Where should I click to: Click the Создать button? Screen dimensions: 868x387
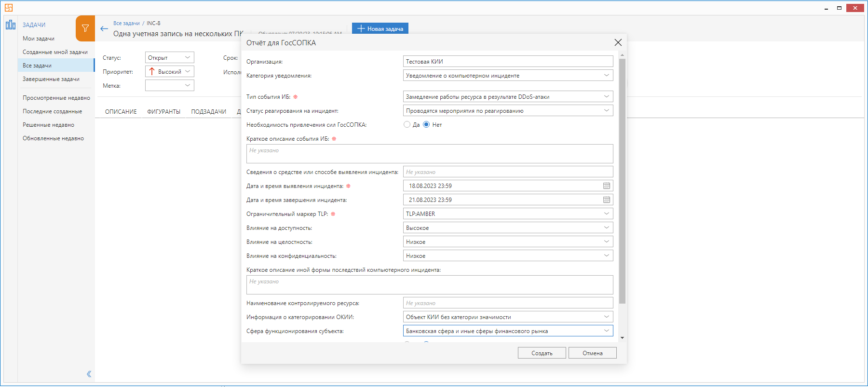click(542, 353)
